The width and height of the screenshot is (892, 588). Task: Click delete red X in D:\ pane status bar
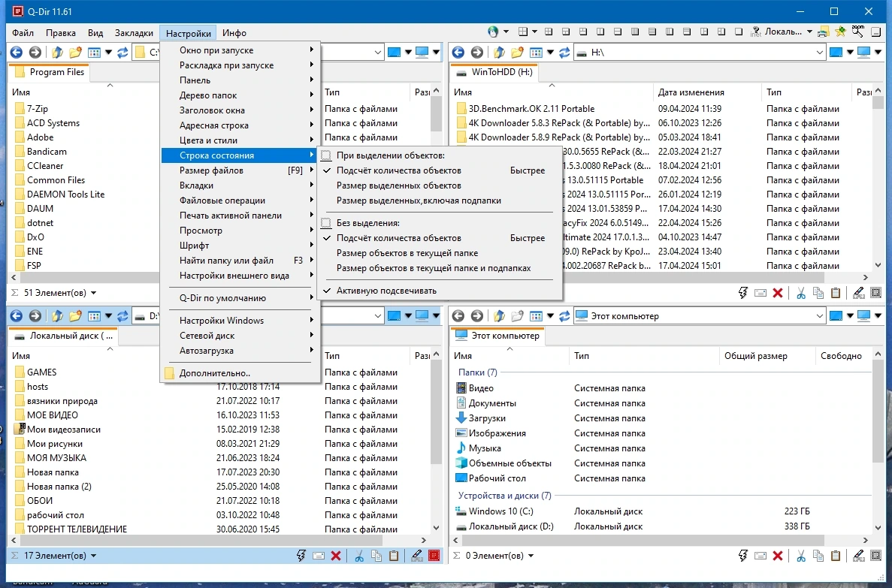[x=336, y=556]
